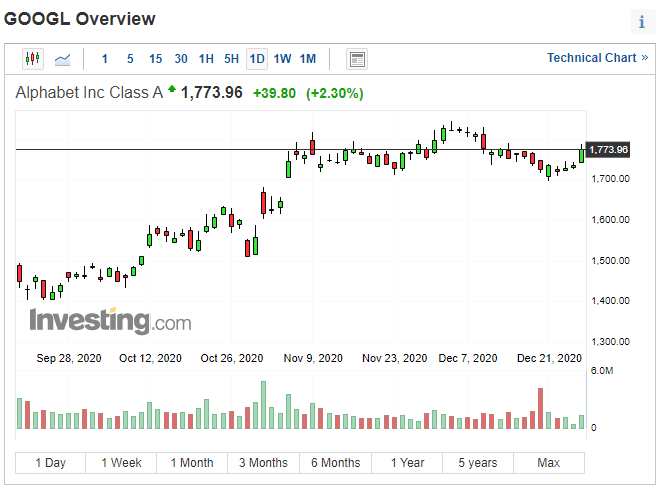Click the tallest red volume bar
This screenshot has height=496, width=664.
tap(540, 408)
